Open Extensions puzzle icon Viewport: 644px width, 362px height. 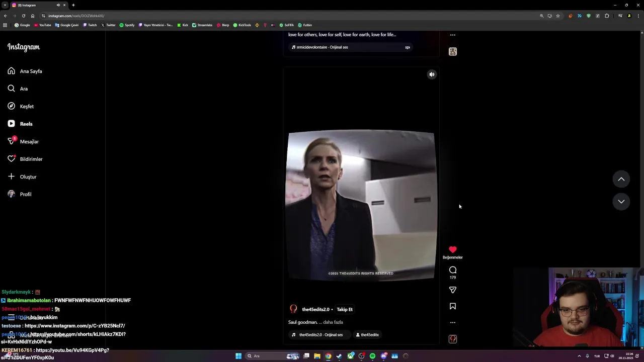coord(607,16)
